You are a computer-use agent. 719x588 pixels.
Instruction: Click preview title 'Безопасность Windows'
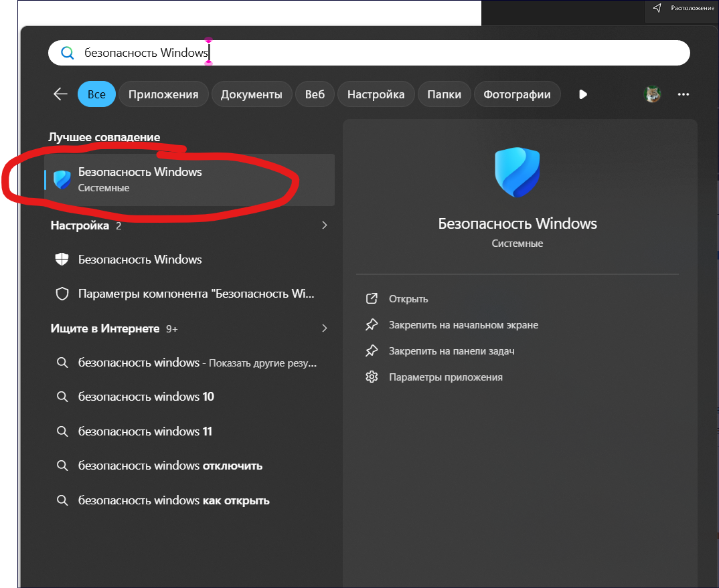tap(517, 223)
